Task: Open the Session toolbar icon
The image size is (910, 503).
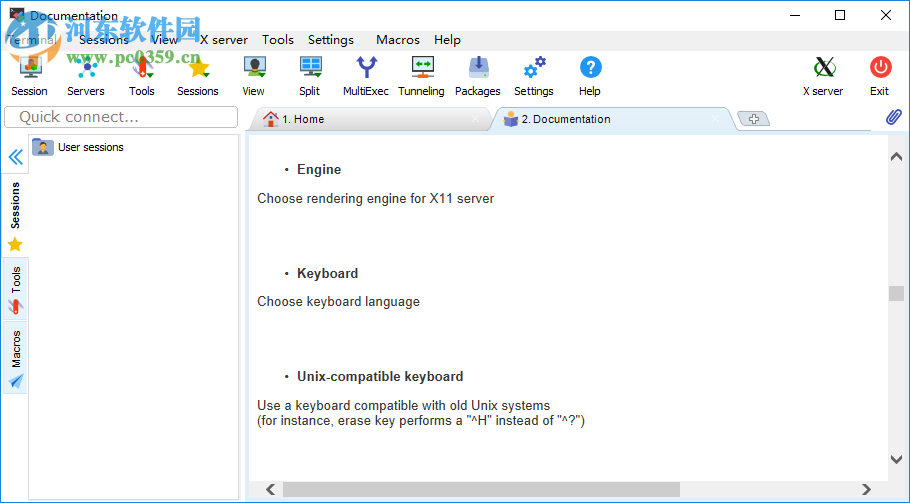Action: click(30, 68)
